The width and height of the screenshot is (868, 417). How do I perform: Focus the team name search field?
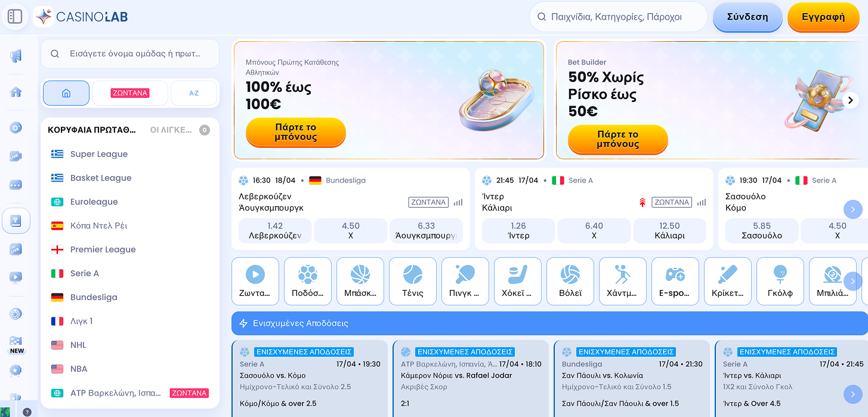tap(134, 54)
